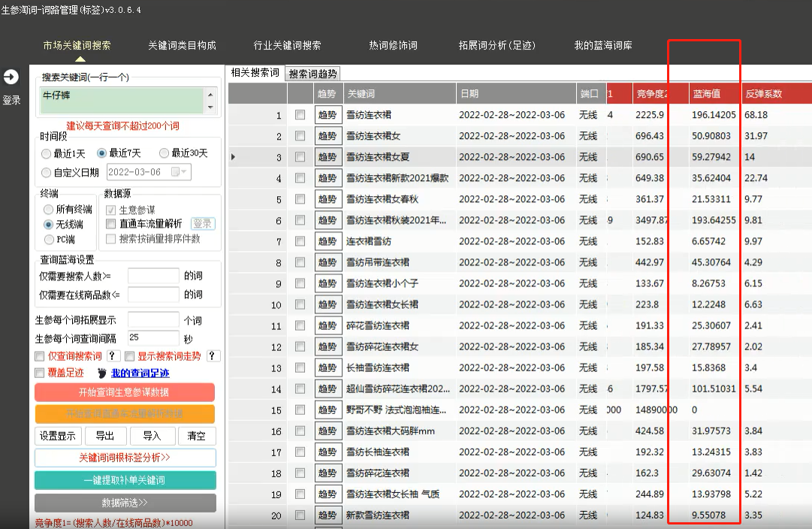Click the 设置显示 button
The width and height of the screenshot is (812, 529).
tap(58, 436)
